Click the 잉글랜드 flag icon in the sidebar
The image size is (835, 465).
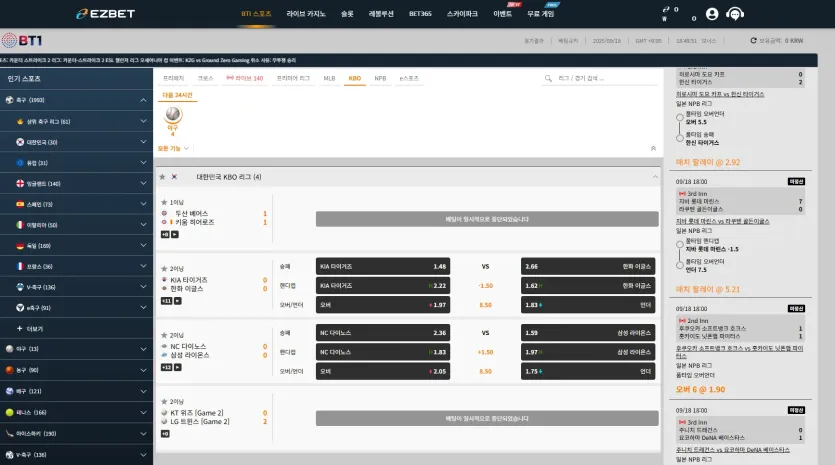pyautogui.click(x=20, y=183)
